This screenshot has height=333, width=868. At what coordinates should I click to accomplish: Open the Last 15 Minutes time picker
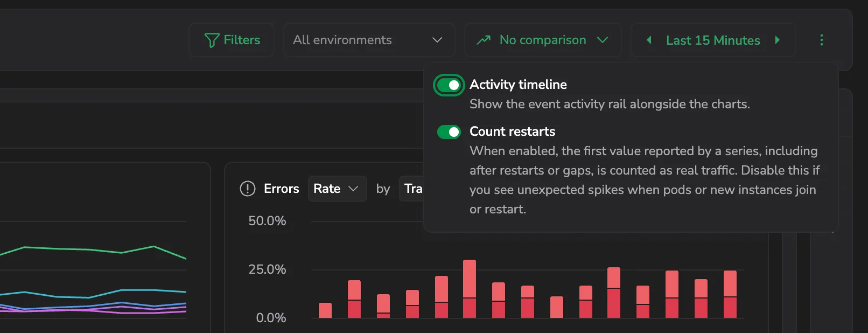[x=713, y=40]
